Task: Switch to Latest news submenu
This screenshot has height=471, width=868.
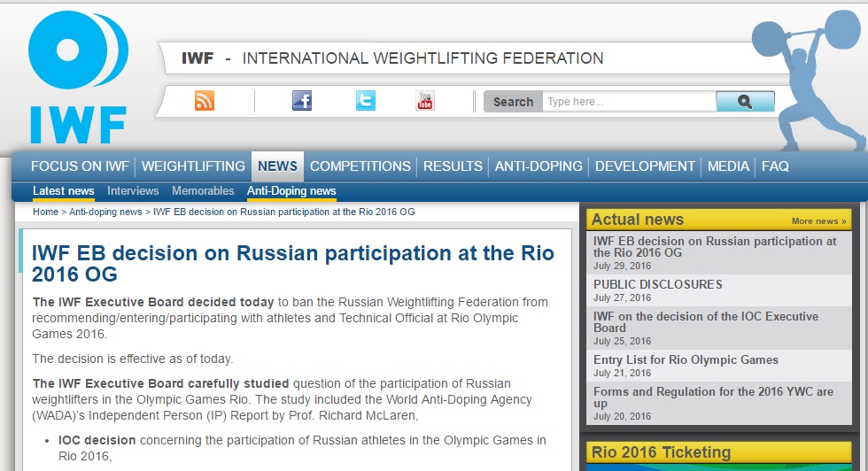Action: (x=63, y=191)
